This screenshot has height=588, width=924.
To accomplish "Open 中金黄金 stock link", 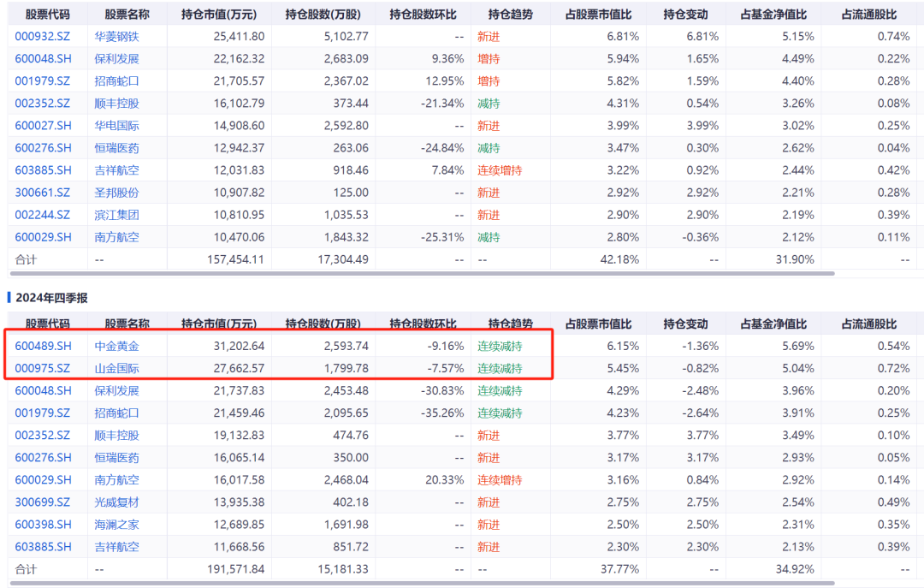I will click(116, 346).
